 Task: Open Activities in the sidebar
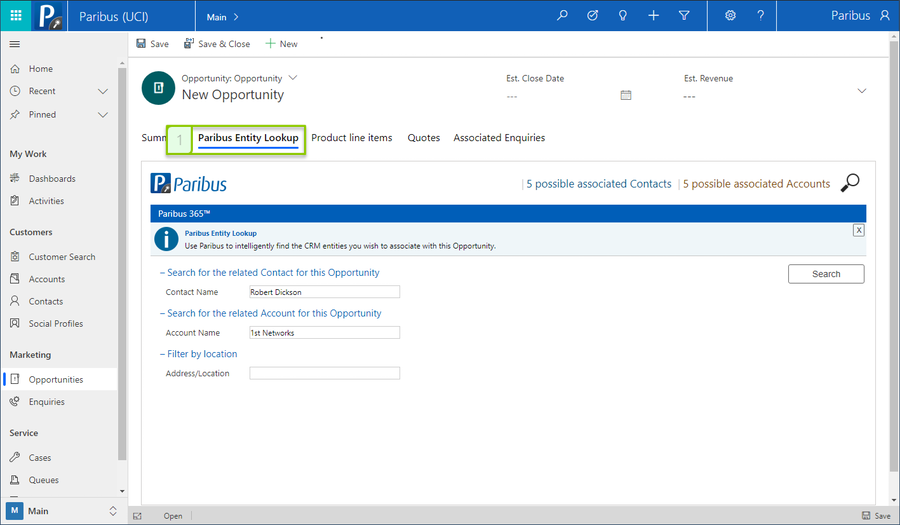(46, 201)
